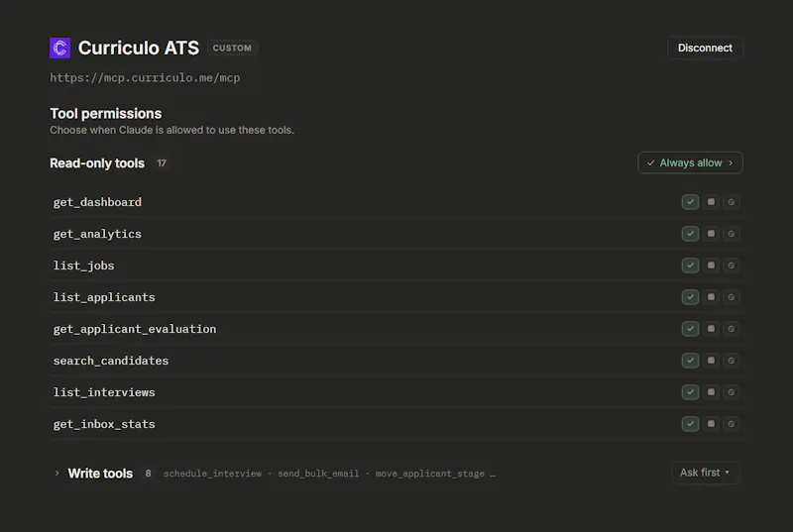Select the get_dashboard tool name
The height and width of the screenshot is (532, 793).
coord(97,202)
